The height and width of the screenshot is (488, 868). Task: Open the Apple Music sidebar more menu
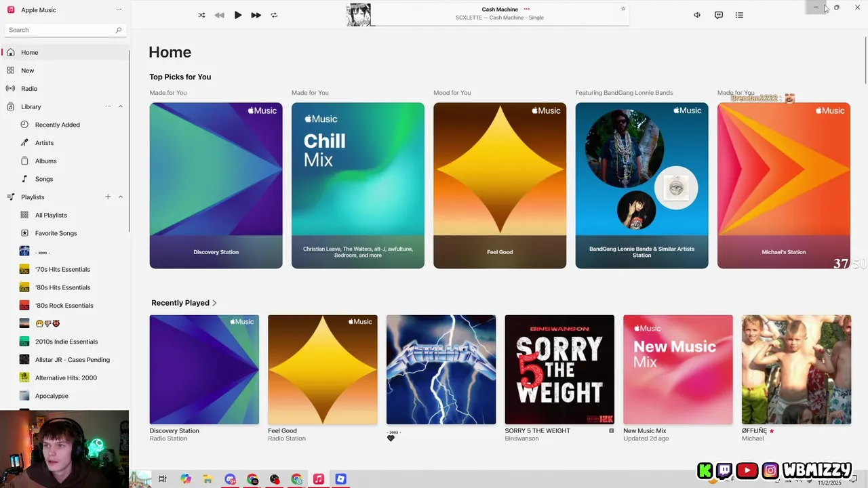[119, 9]
